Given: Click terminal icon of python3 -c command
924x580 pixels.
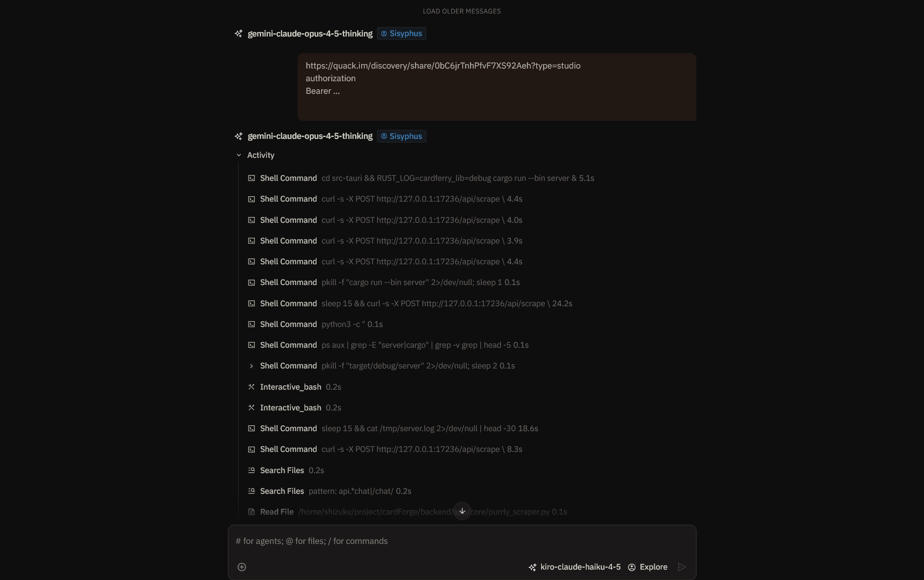Looking at the screenshot, I should 252,324.
